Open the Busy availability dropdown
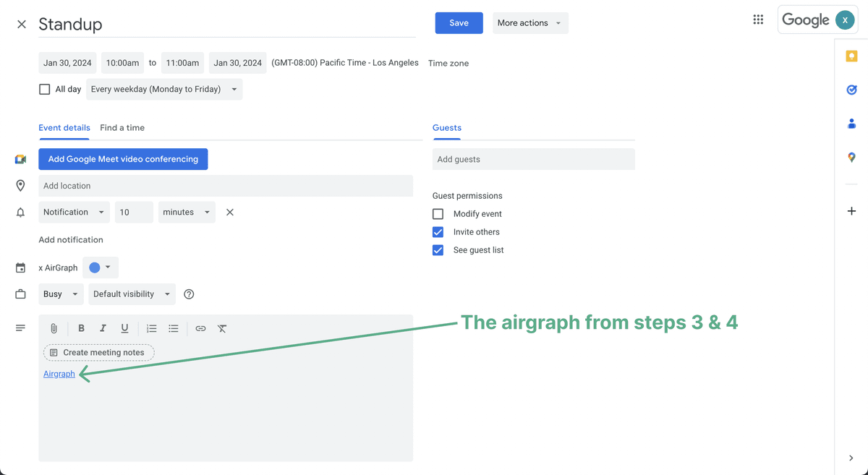 click(x=61, y=294)
